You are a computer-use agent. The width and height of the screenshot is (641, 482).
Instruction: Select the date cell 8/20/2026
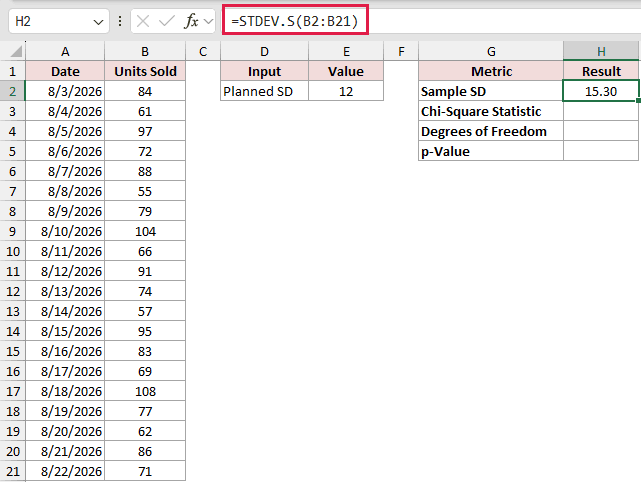click(65, 431)
